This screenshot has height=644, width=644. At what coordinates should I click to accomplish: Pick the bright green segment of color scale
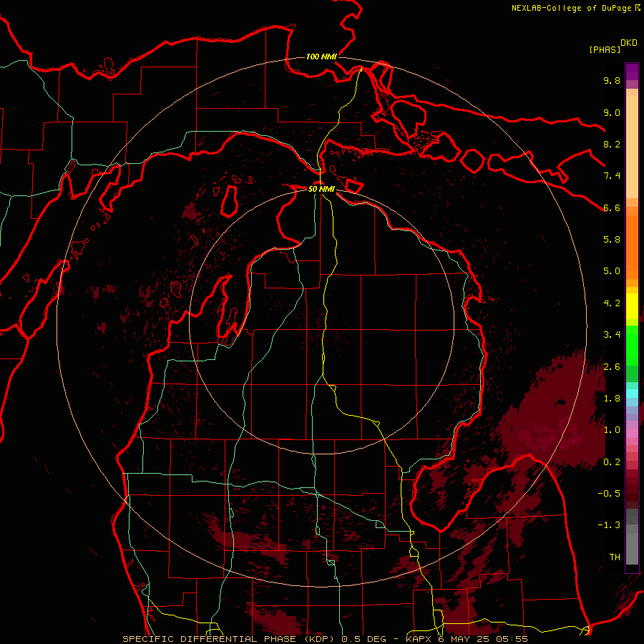click(632, 346)
